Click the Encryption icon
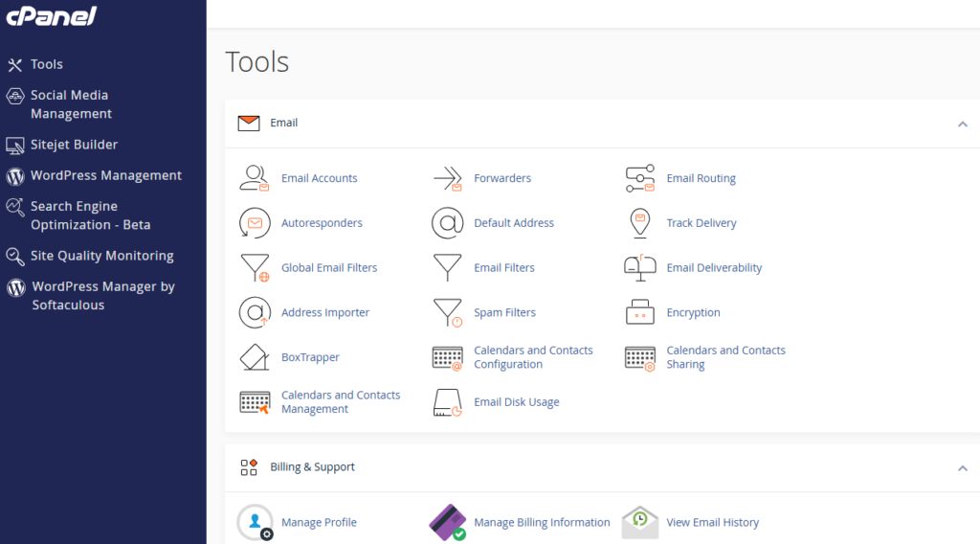980x544 pixels. pos(640,312)
